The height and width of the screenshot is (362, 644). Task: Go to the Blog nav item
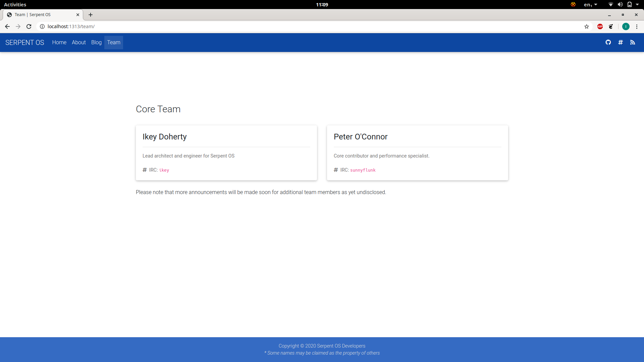click(x=96, y=43)
